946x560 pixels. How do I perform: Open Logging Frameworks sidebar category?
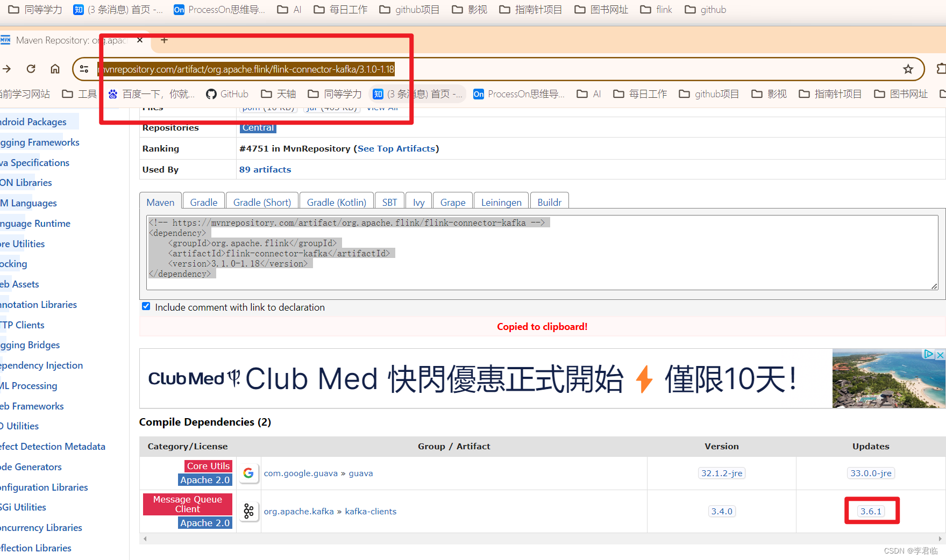point(40,142)
